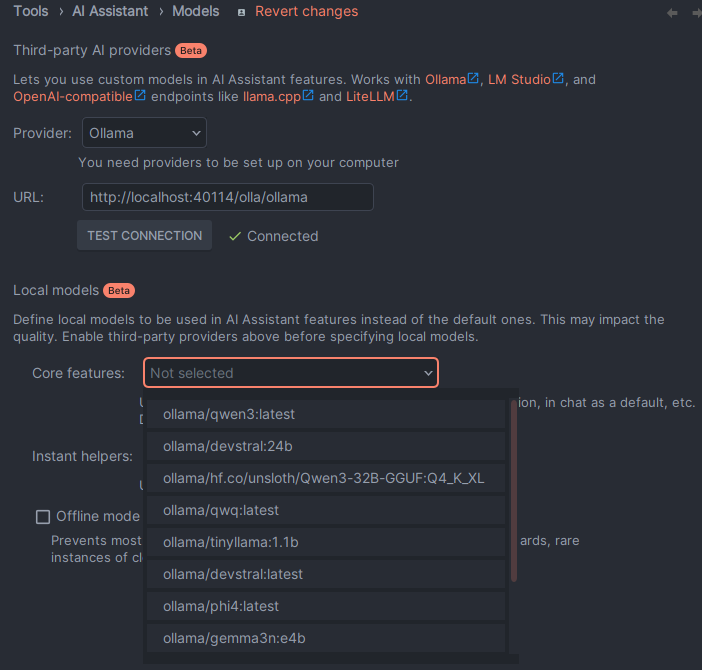The image size is (702, 670).
Task: Click the Tools breadcrumb
Action: [31, 11]
